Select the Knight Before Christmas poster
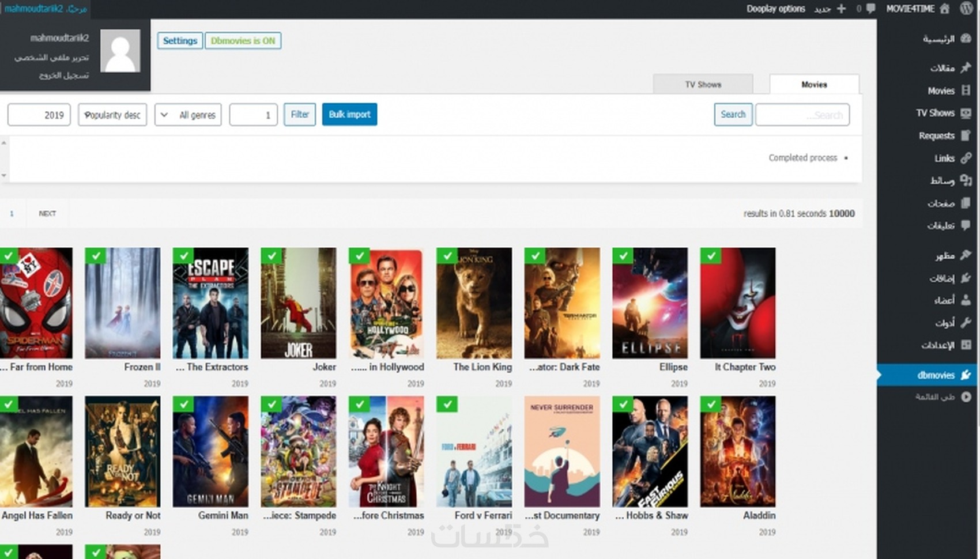 [386, 452]
